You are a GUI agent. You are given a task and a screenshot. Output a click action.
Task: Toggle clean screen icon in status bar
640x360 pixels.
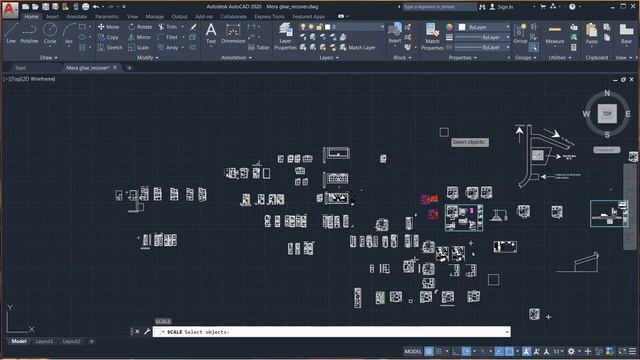pyautogui.click(x=622, y=351)
